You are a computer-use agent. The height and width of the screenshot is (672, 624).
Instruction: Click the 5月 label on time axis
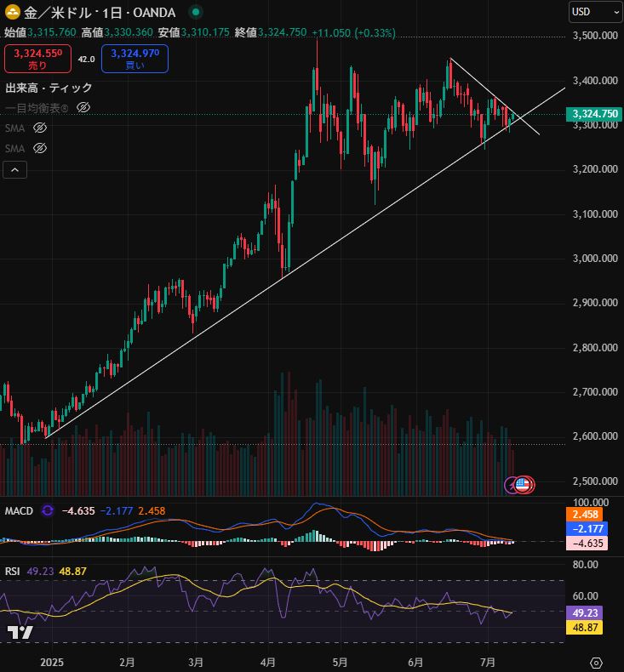[340, 662]
